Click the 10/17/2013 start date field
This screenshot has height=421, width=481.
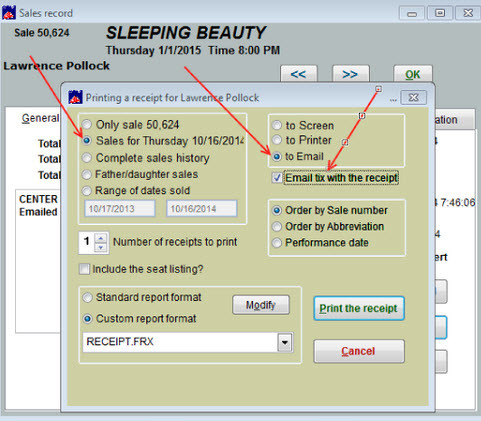[x=120, y=209]
